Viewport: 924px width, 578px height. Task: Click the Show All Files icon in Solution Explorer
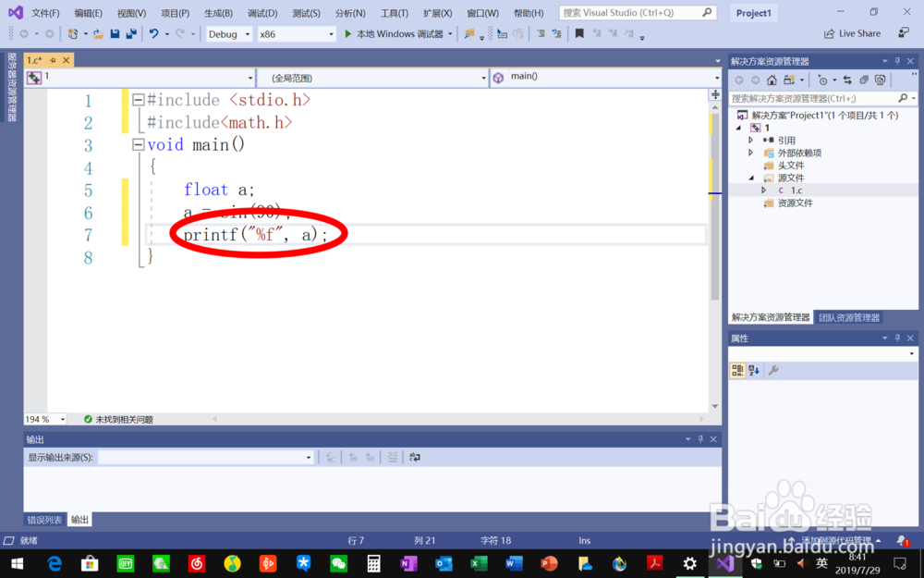(x=881, y=80)
